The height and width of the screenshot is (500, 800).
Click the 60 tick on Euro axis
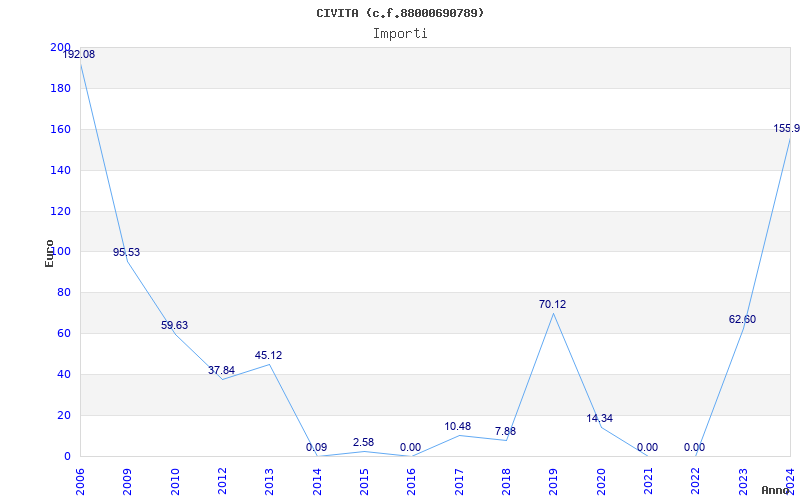click(x=63, y=333)
